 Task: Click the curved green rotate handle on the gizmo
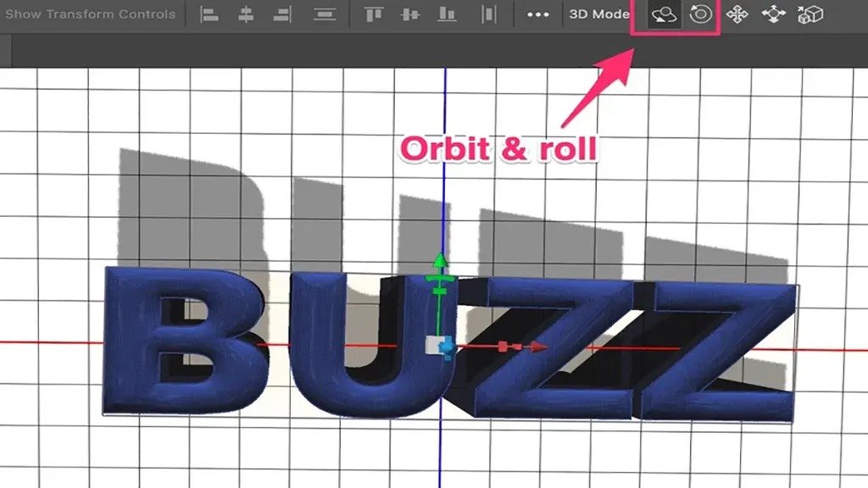click(x=439, y=278)
